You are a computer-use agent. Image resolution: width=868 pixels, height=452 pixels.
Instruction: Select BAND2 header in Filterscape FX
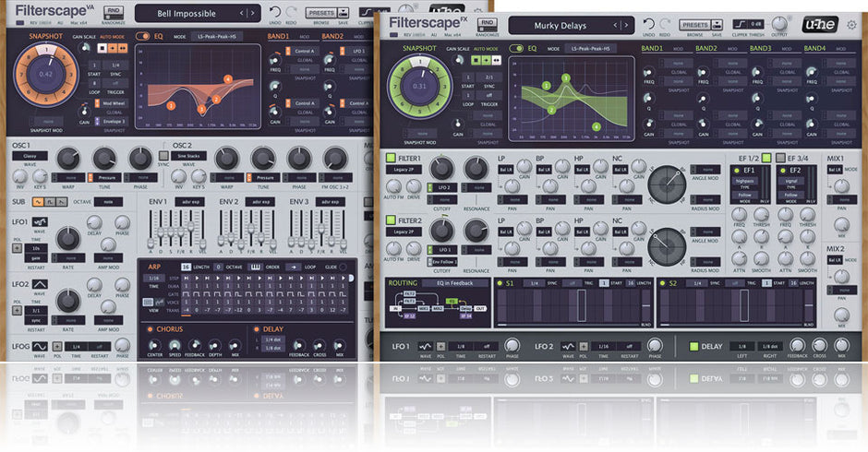coord(705,49)
